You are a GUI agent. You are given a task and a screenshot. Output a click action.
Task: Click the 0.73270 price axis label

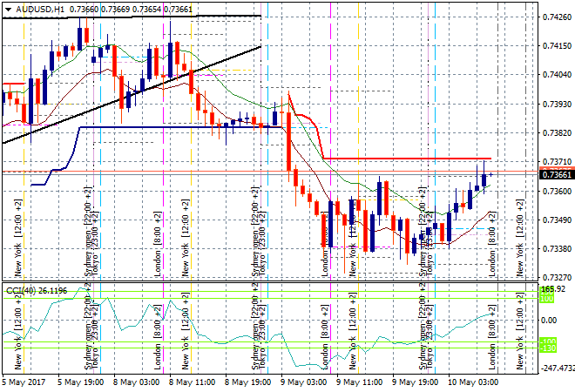pos(556,277)
